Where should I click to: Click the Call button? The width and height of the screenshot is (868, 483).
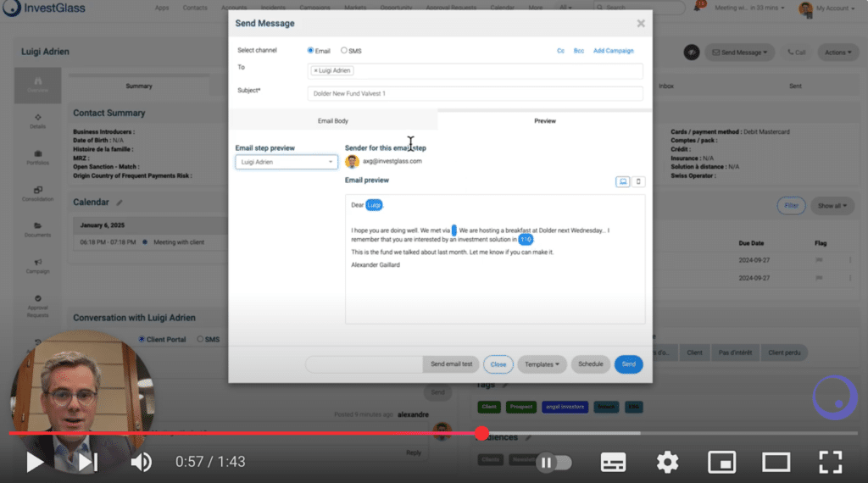coord(796,53)
